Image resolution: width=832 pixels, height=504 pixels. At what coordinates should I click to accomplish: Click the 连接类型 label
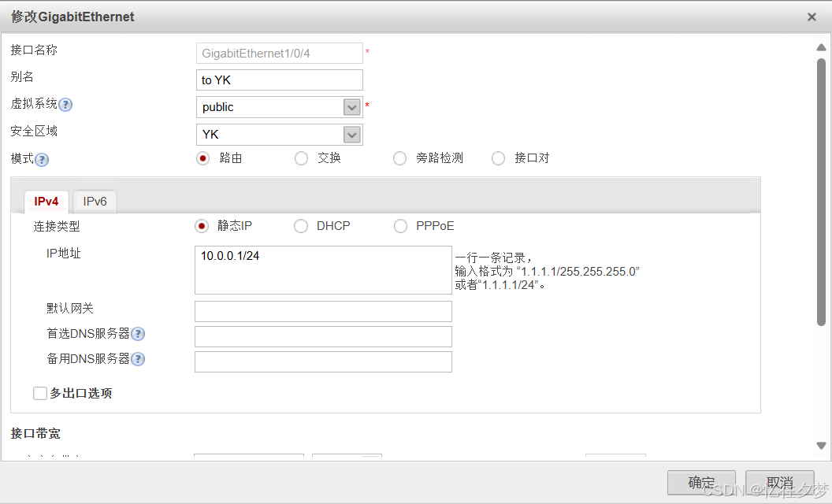pos(57,227)
